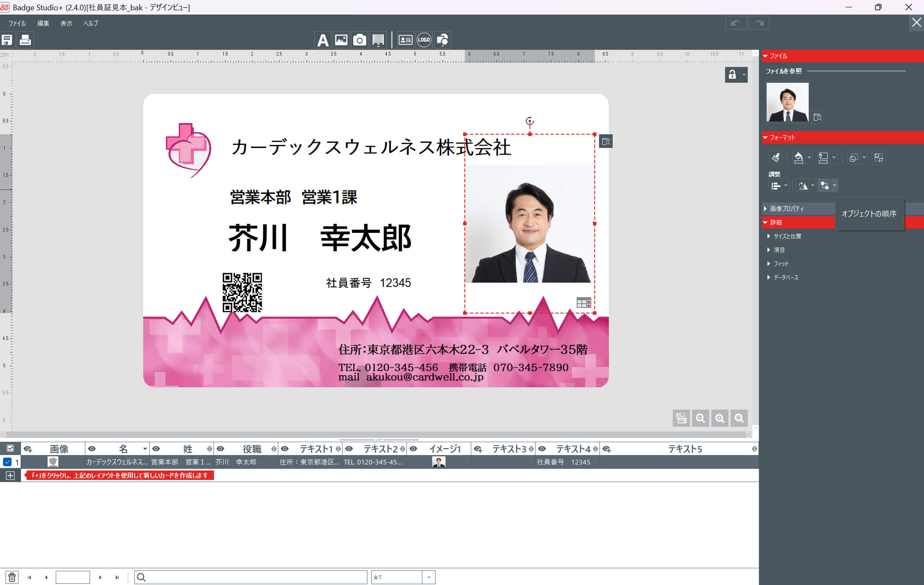This screenshot has height=585, width=924.
Task: Add a text object with the A tool
Action: (322, 40)
